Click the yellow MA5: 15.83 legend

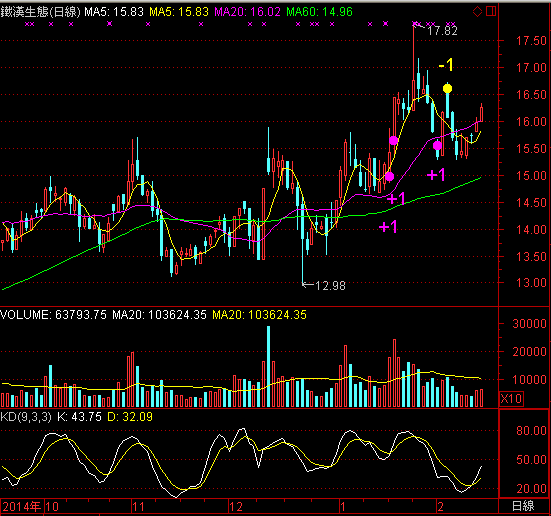coord(179,12)
